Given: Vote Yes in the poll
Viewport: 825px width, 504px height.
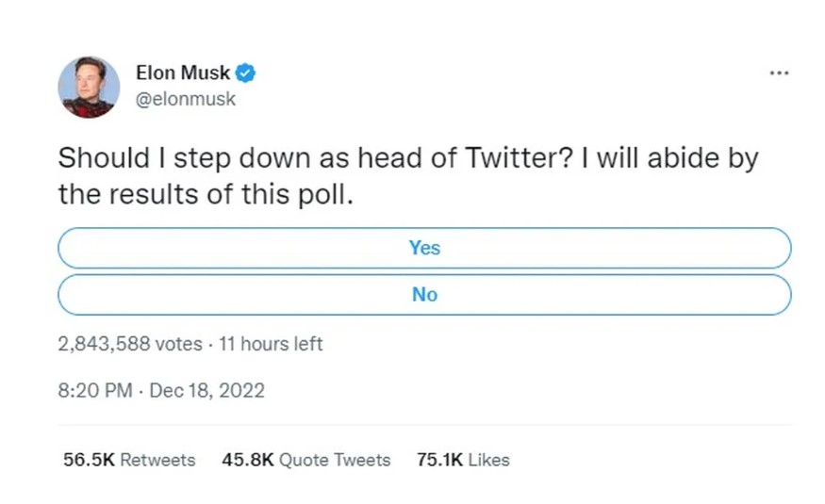Looking at the screenshot, I should (424, 248).
